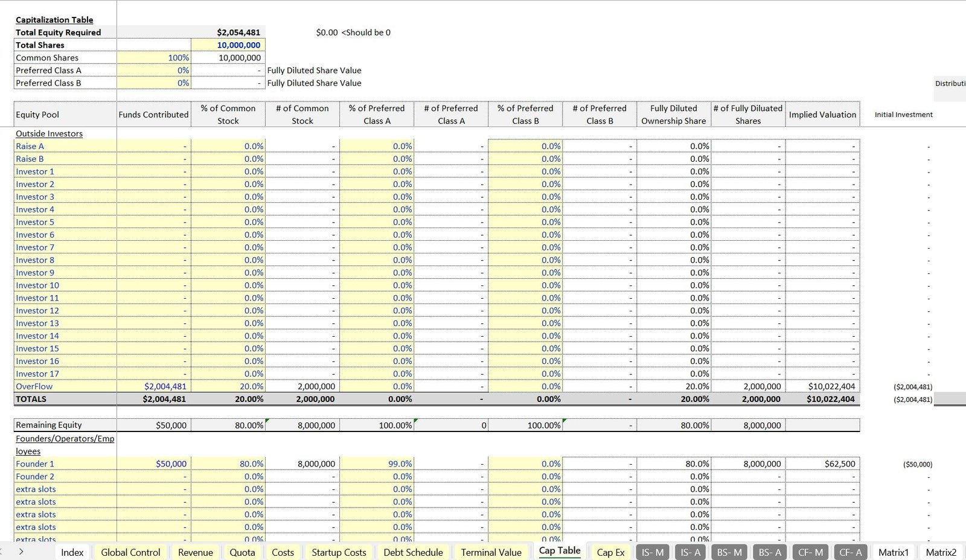Viewport: 966px width, 560px height.
Task: Open the IS- M sheet tab
Action: pyautogui.click(x=652, y=552)
